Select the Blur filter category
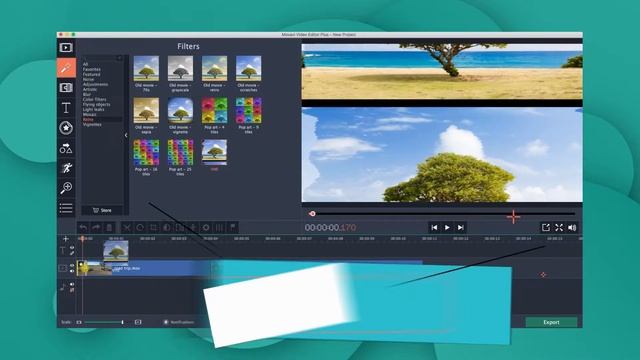The height and width of the screenshot is (360, 640). click(87, 94)
